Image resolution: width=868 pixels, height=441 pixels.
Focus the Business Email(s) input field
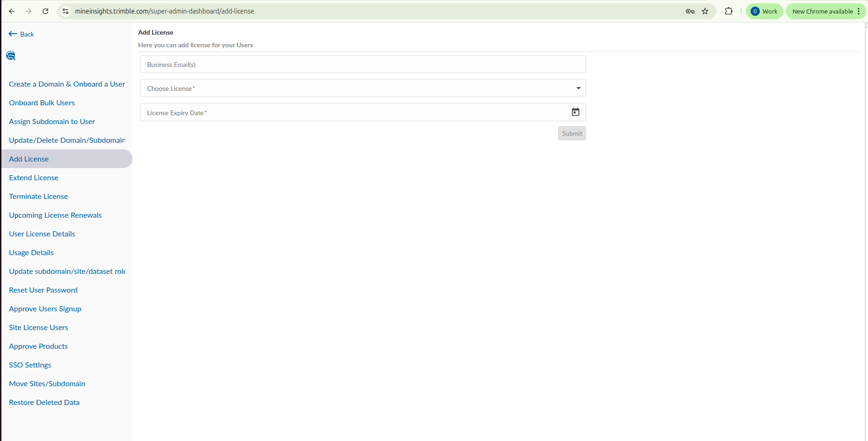[363, 65]
